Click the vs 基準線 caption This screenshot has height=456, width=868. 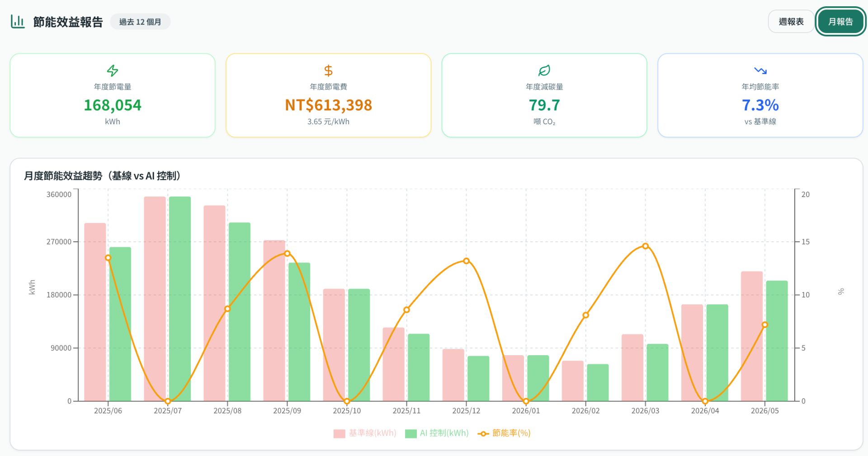(760, 122)
